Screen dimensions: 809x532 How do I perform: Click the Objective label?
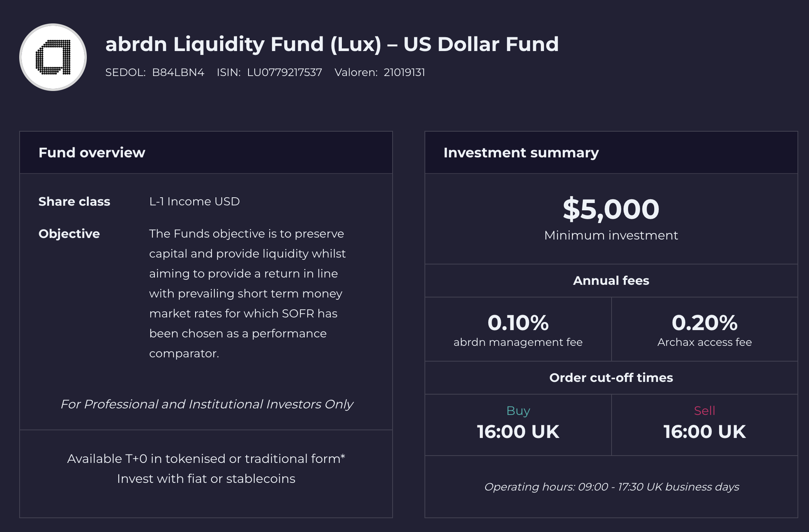point(69,234)
